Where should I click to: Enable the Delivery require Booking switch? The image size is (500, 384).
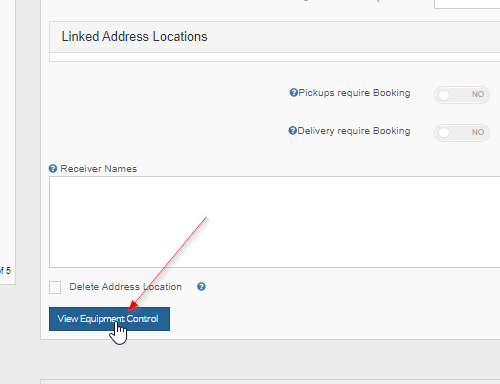coord(462,133)
